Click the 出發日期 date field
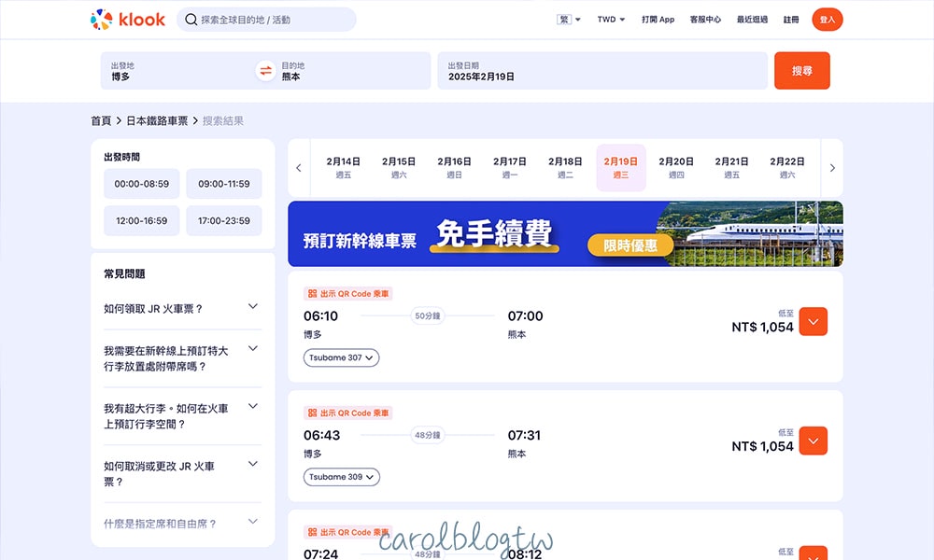This screenshot has height=560, width=934. [602, 71]
